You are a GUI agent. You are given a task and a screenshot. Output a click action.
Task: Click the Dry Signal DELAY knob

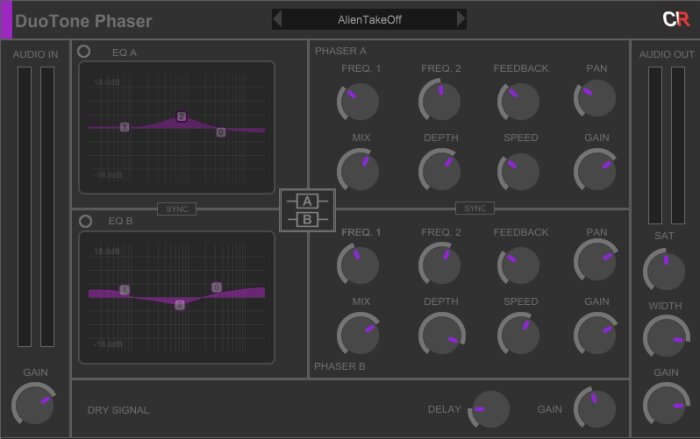point(490,409)
